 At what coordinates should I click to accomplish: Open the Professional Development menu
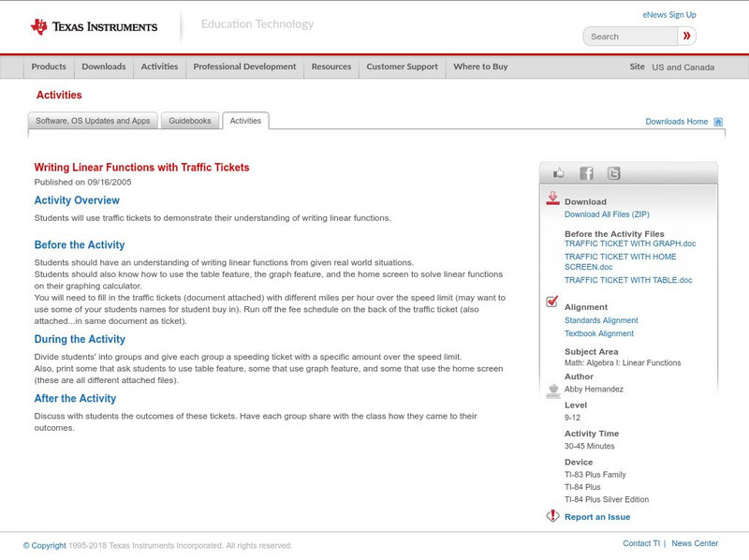coord(244,66)
